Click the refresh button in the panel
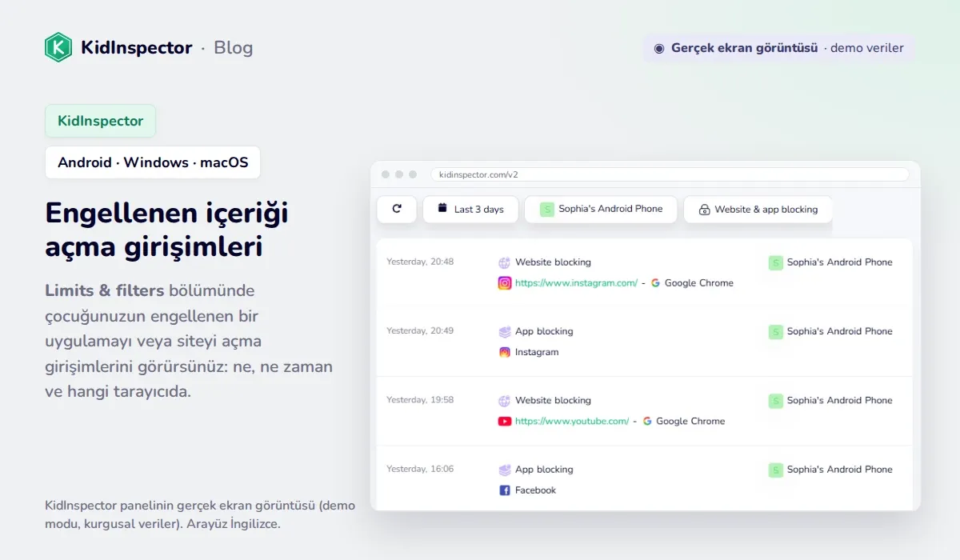 (397, 209)
